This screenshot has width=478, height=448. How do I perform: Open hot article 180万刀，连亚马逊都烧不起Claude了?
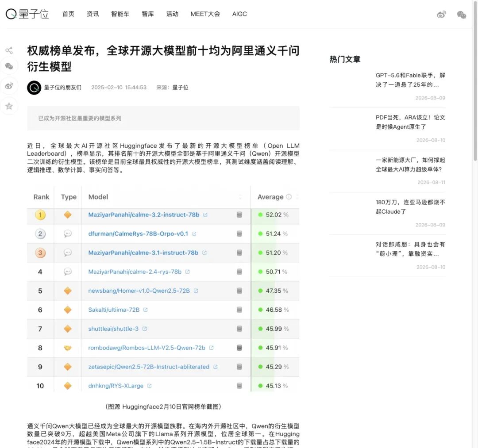coord(410,207)
